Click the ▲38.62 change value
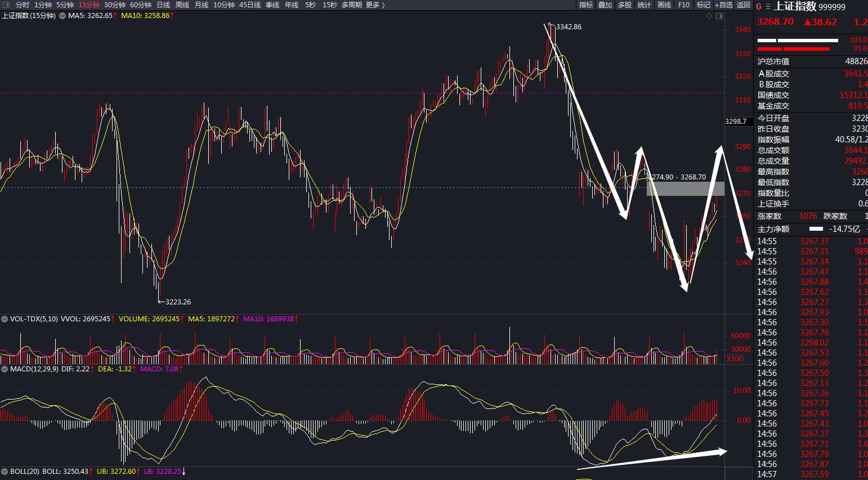The width and height of the screenshot is (868, 480). click(820, 22)
